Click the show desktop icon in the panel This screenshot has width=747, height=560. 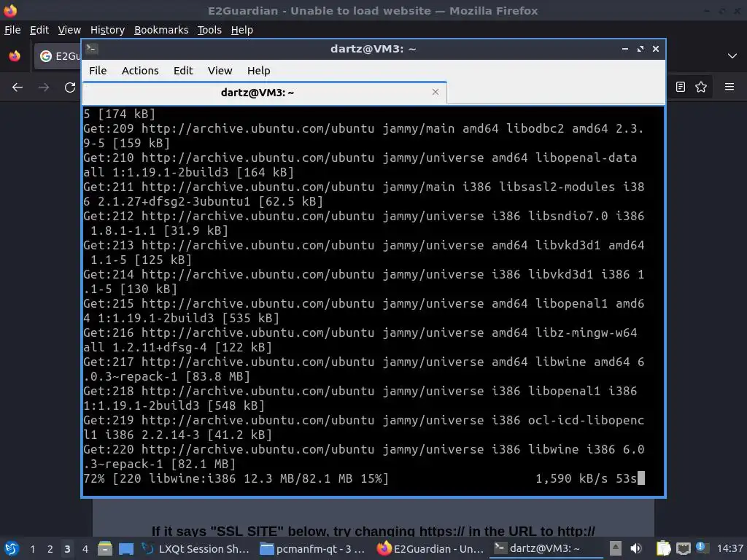125,548
